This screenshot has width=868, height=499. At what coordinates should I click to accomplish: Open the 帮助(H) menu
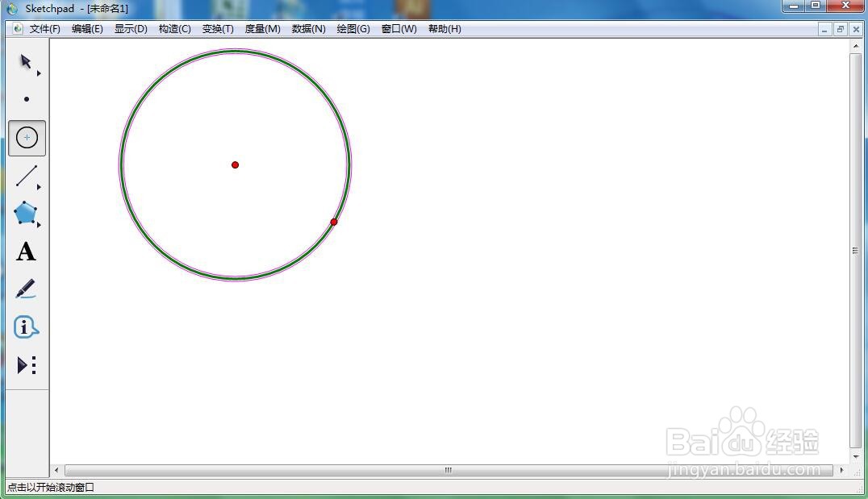pos(444,29)
